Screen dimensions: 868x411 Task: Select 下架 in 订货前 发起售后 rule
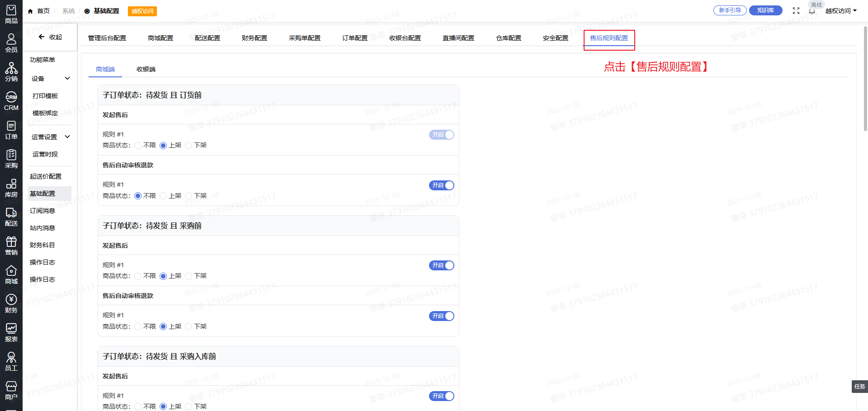[189, 146]
